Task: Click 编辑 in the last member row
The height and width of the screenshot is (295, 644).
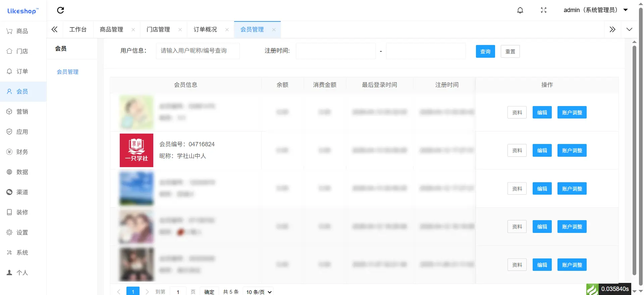Action: pyautogui.click(x=542, y=265)
